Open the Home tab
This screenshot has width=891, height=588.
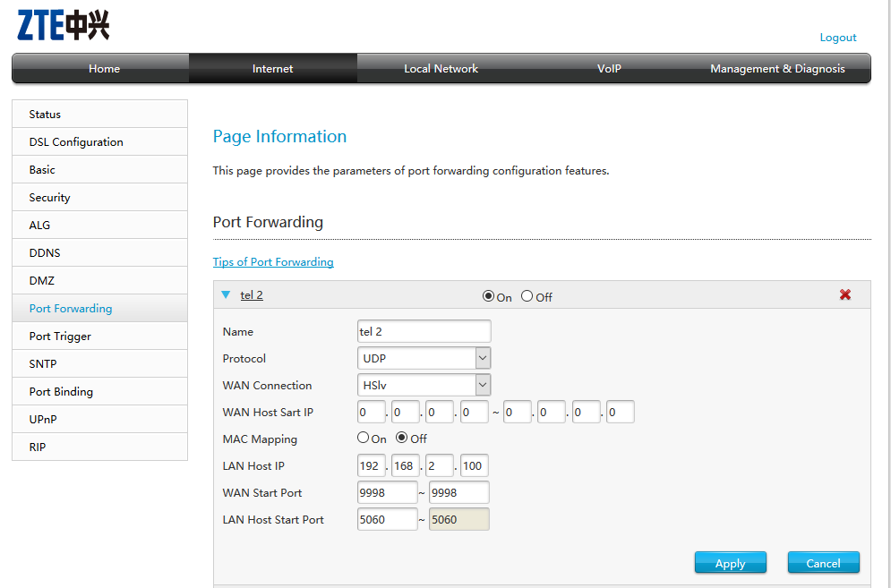tap(104, 69)
